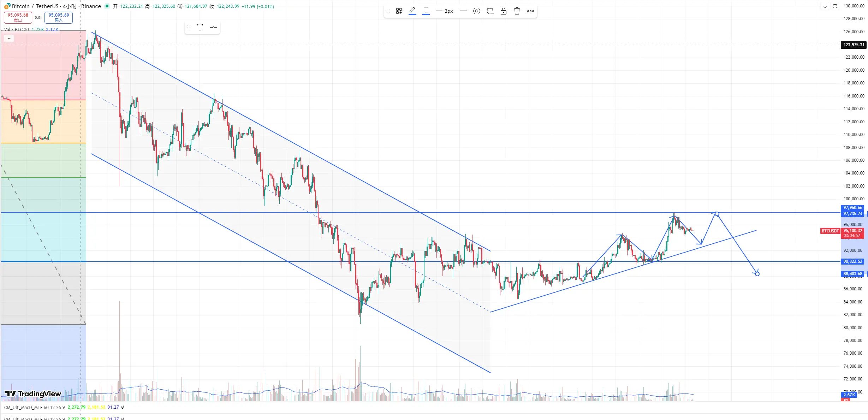Open drawing settings hexagon icon
Screen dimensions: 868x420
pyautogui.click(x=476, y=11)
